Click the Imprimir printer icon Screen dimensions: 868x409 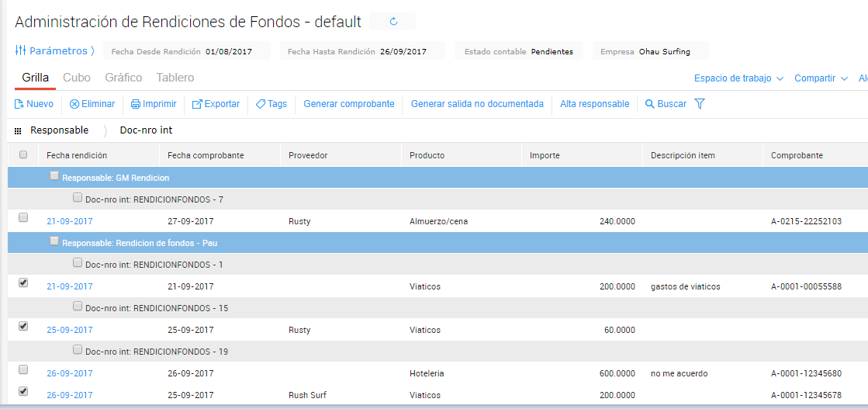[136, 104]
